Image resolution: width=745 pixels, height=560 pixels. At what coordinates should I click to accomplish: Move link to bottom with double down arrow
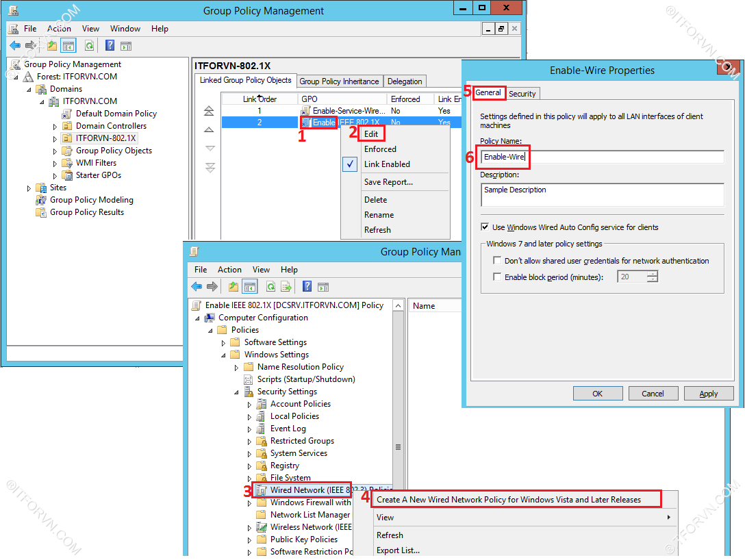210,168
